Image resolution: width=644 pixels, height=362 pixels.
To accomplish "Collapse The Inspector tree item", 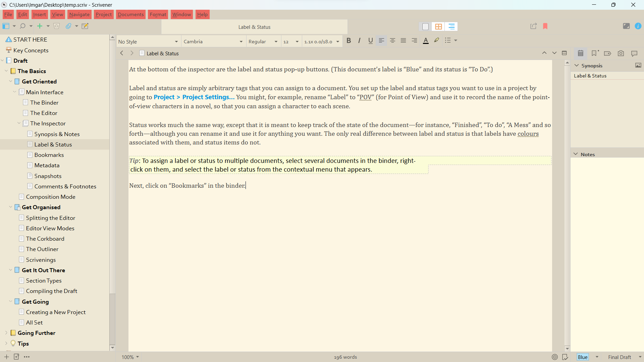I will tap(19, 123).
